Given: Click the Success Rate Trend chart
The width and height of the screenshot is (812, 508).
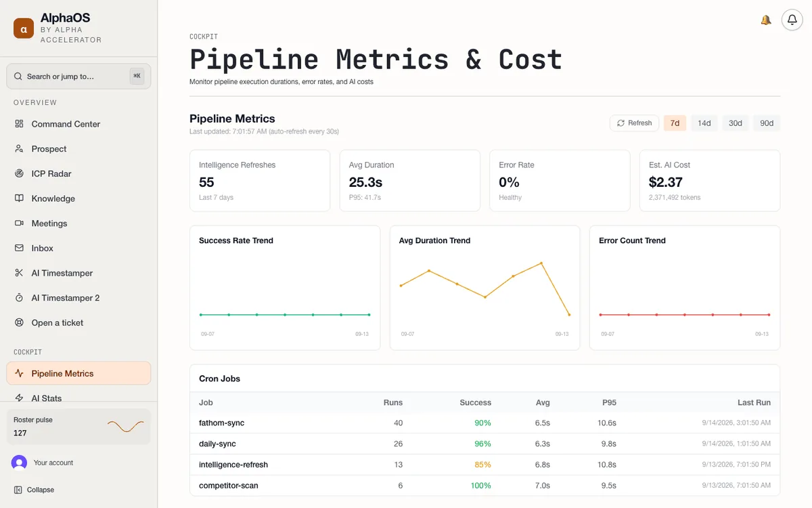Looking at the screenshot, I should pos(285,288).
